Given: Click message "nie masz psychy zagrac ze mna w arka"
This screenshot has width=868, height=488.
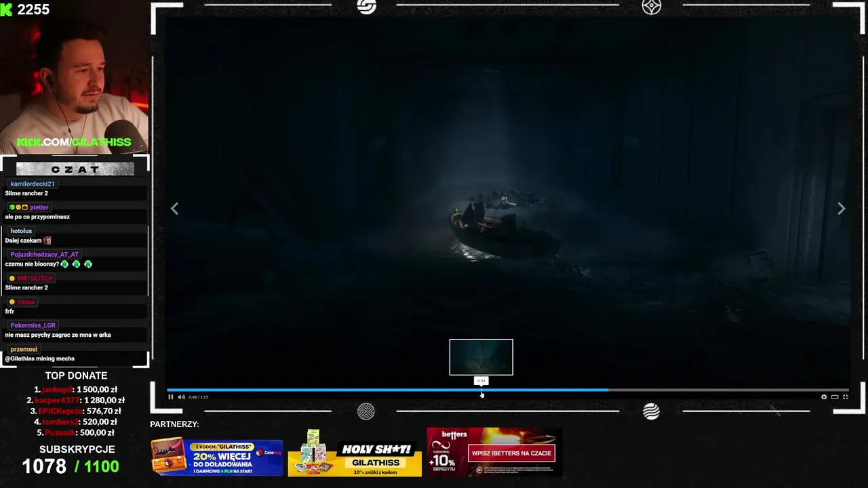Looking at the screenshot, I should (58, 335).
